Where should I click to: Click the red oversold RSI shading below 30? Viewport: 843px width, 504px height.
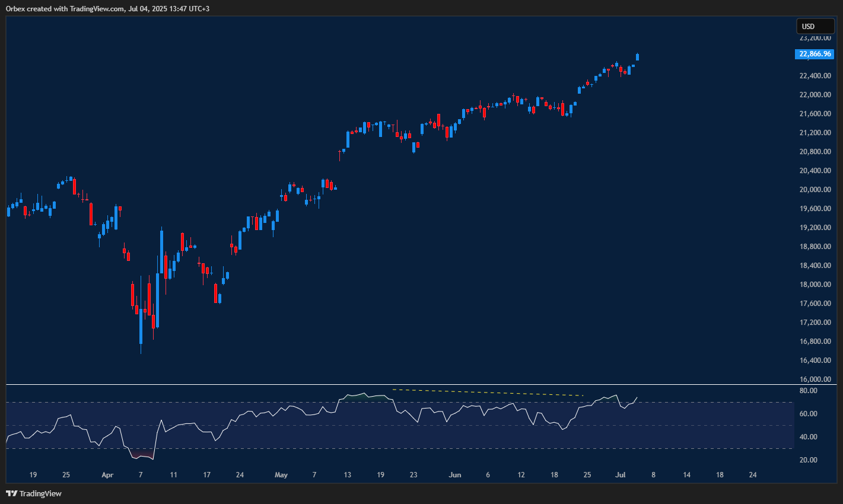pos(142,455)
